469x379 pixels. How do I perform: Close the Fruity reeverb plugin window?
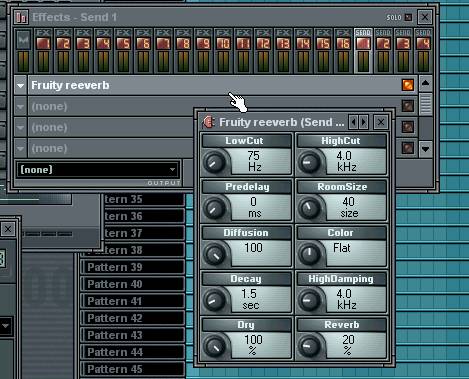(x=381, y=122)
